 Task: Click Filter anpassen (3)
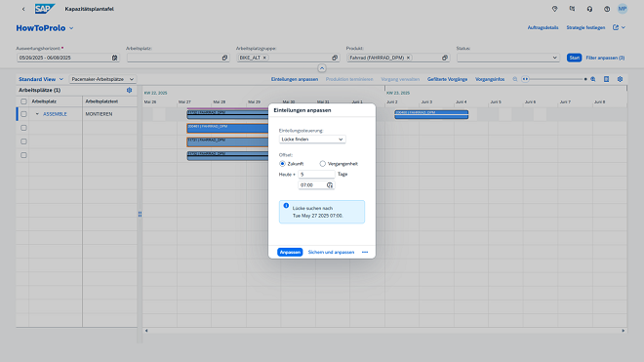[605, 58]
